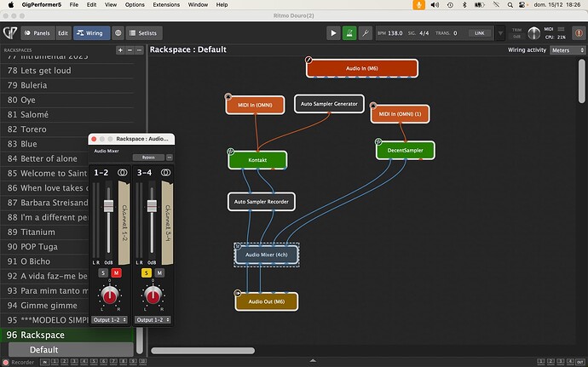588x367 pixels.
Task: Click the Recorder record button
Action: pyautogui.click(x=6, y=362)
